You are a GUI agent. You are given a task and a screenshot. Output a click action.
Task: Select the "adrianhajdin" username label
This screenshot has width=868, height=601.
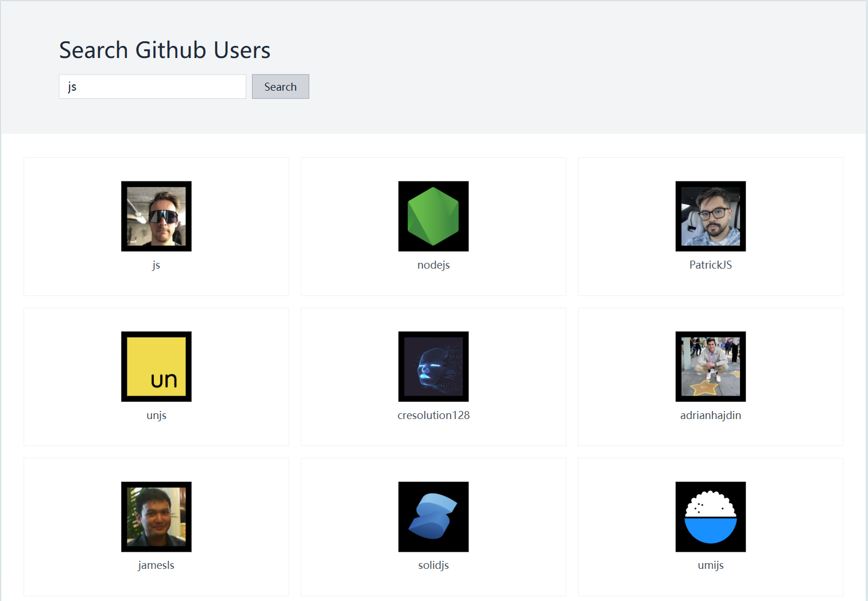point(711,416)
